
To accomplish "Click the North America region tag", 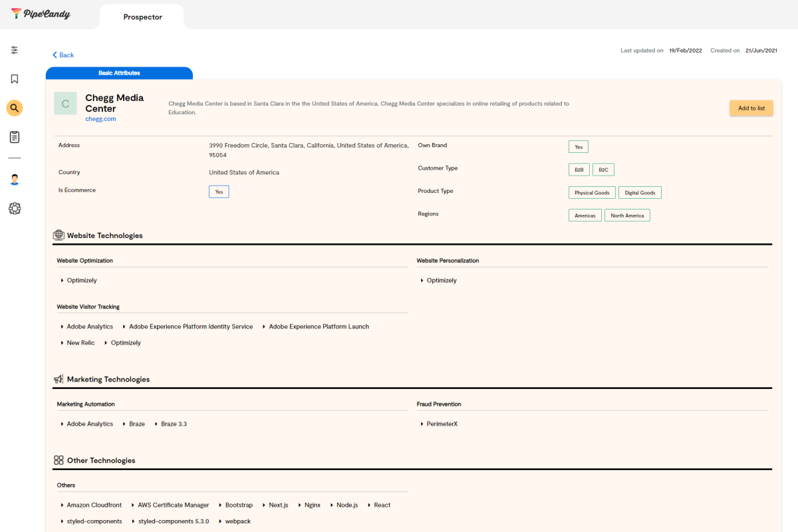I will coord(627,215).
